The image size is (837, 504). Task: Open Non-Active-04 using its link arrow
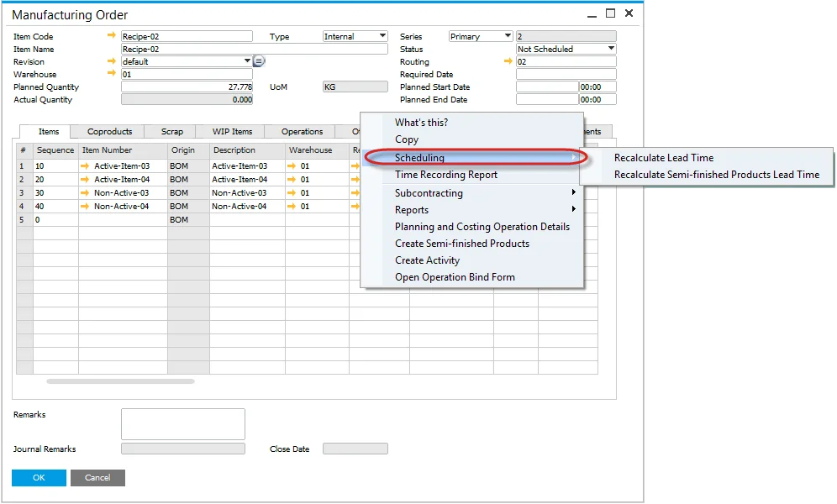(84, 207)
